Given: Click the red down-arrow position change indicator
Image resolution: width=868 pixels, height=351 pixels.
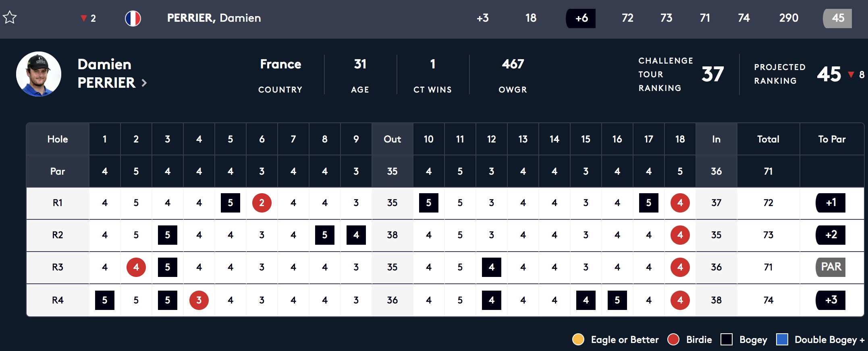Looking at the screenshot, I should [84, 18].
